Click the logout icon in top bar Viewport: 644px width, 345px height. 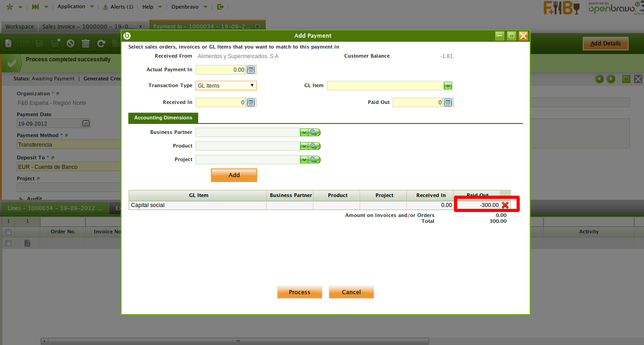coord(220,7)
